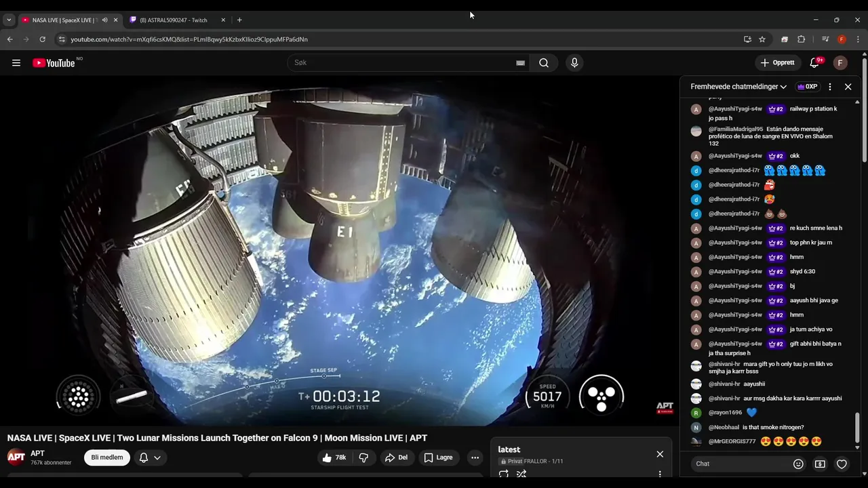
Task: Click username @MrGEORGIS777 in chat
Action: coord(732,441)
